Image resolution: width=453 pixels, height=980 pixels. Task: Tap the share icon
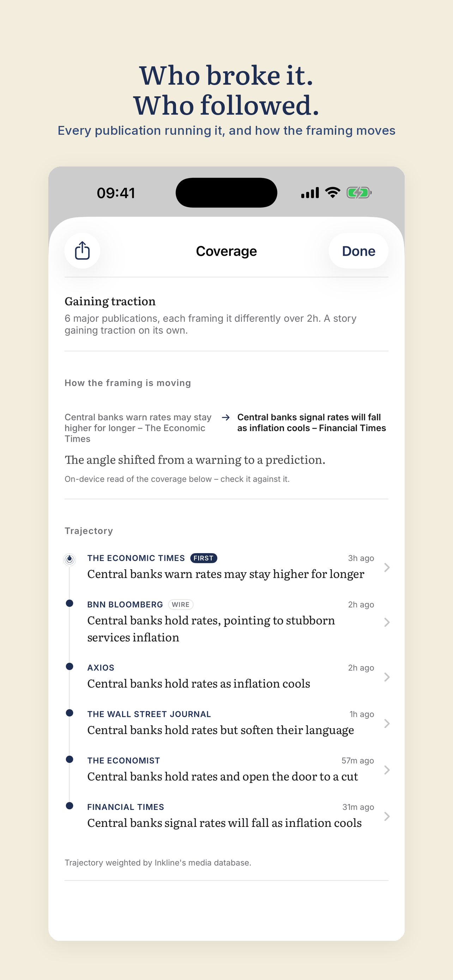click(82, 251)
